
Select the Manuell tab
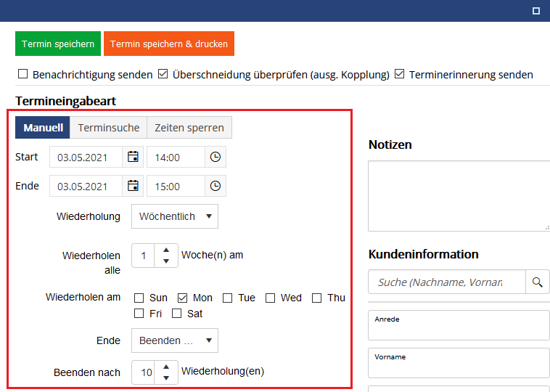43,127
